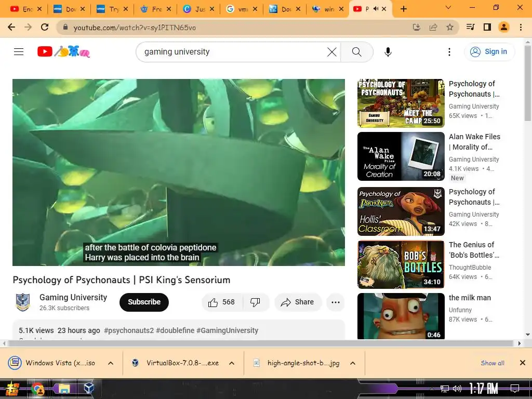This screenshot has height=399, width=532.
Task: Show all downloads
Action: (493, 363)
